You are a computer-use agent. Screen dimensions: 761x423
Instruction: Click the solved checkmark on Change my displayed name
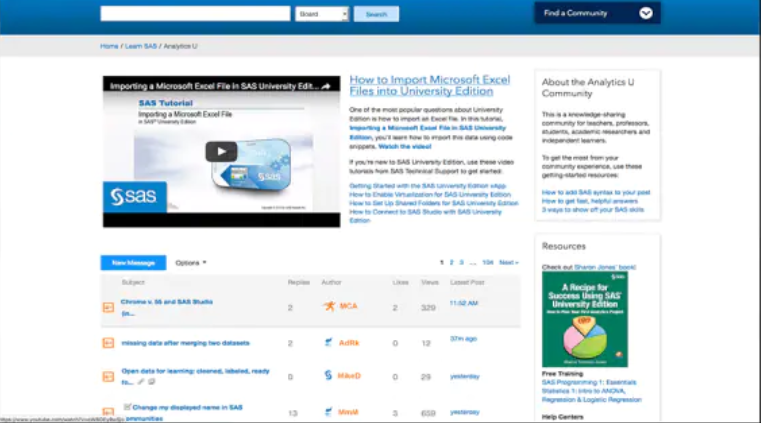coord(127,407)
